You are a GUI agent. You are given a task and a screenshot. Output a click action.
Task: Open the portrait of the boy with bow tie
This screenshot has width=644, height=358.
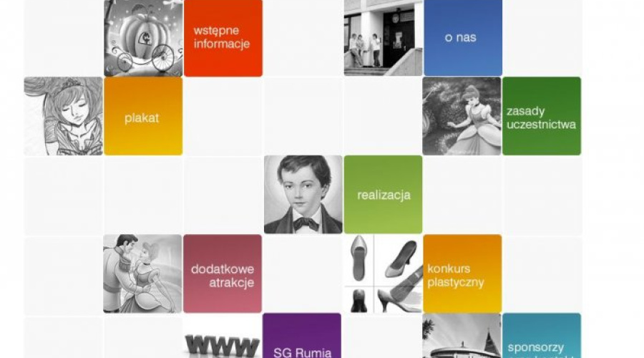coord(303,195)
